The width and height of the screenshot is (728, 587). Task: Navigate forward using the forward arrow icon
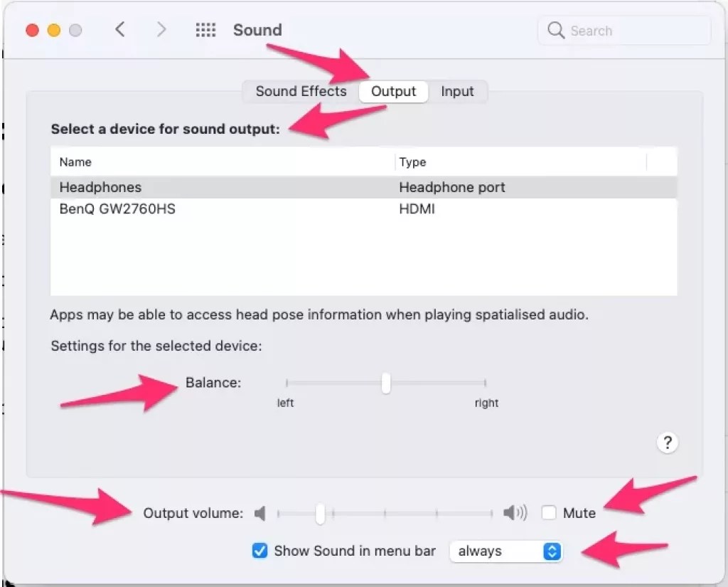[x=161, y=30]
